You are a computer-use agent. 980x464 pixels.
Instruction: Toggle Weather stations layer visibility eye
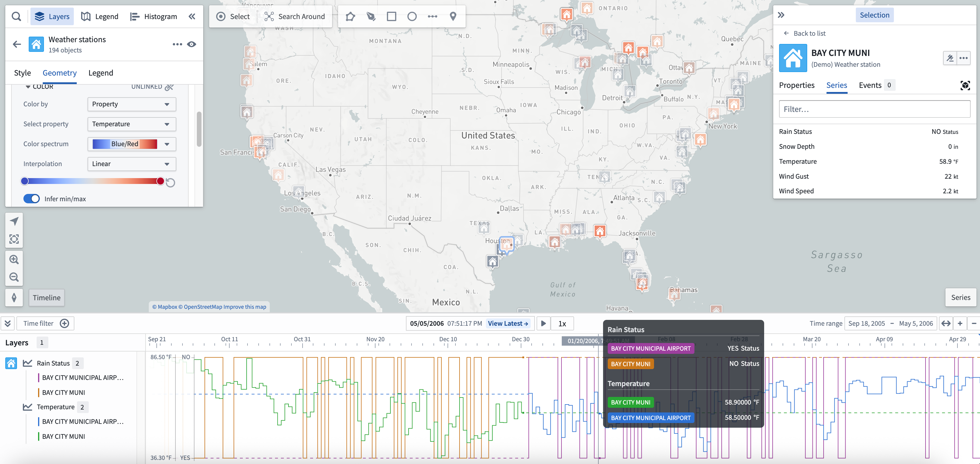(x=192, y=44)
